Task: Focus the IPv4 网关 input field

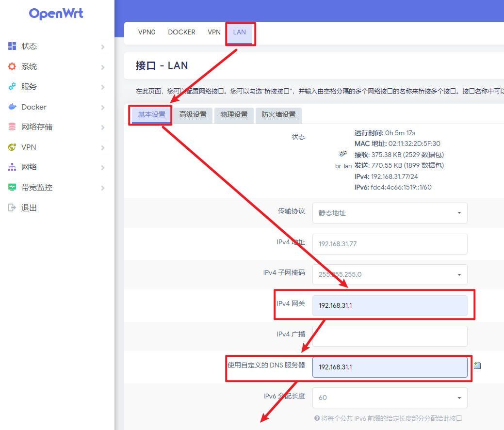Action: pyautogui.click(x=390, y=305)
